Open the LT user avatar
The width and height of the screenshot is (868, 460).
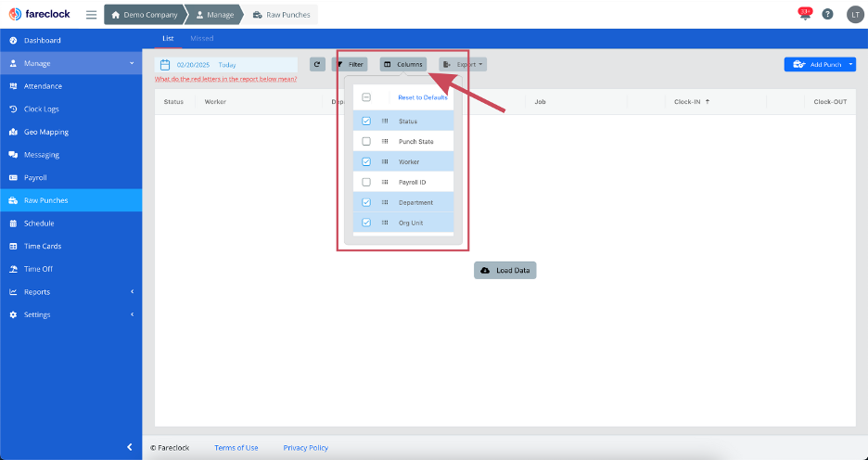tap(855, 15)
